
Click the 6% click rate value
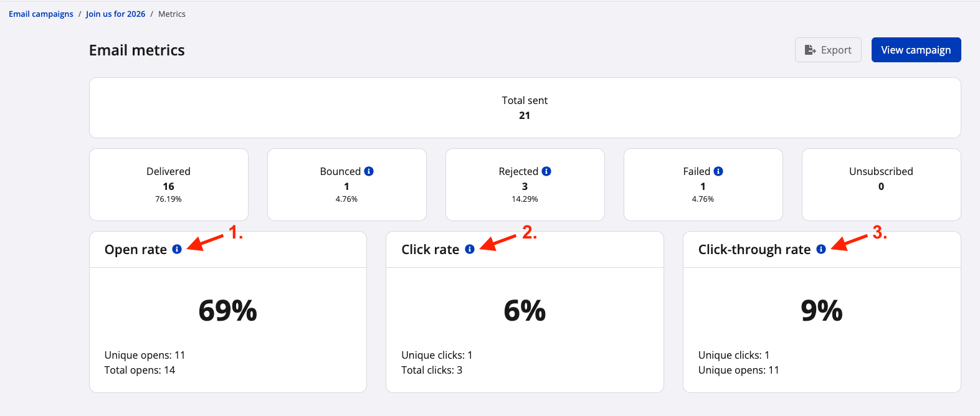click(525, 310)
